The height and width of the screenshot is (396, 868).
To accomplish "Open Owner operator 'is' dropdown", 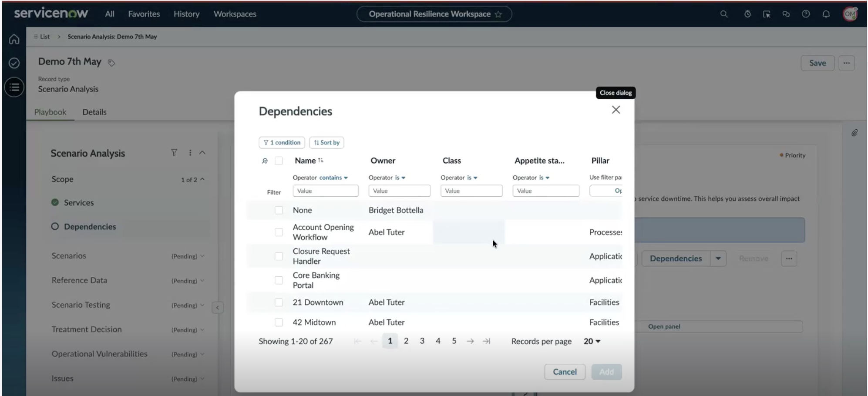I will point(400,178).
